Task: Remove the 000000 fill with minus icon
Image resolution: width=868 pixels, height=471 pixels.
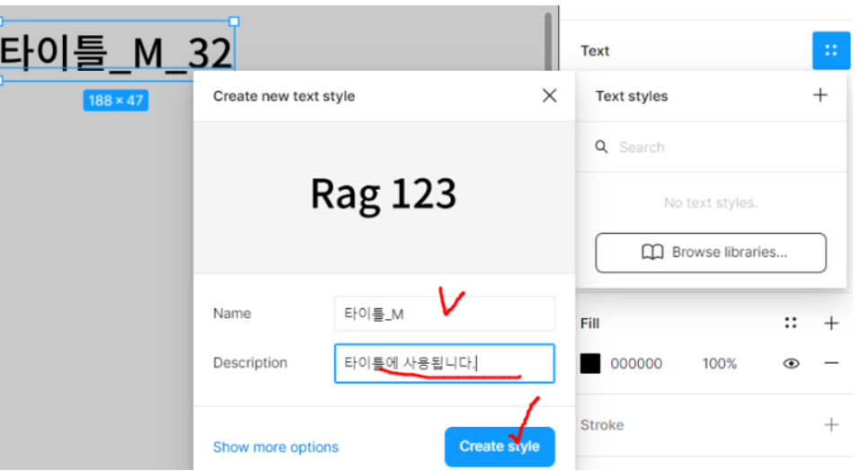Action: pyautogui.click(x=831, y=363)
